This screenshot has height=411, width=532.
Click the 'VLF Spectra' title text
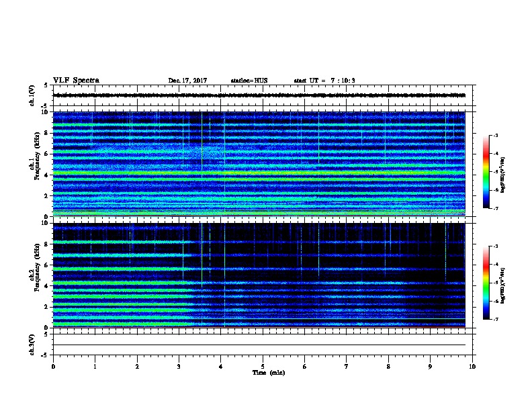pyautogui.click(x=76, y=81)
